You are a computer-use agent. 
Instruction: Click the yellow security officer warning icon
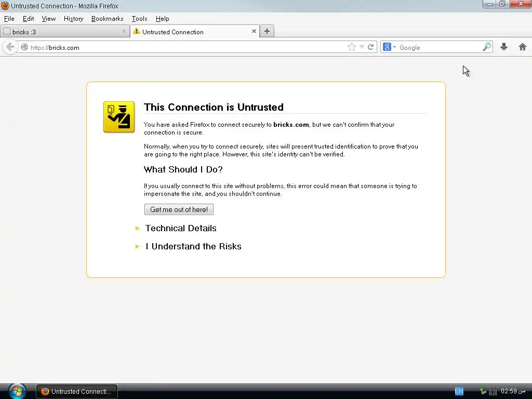[119, 117]
